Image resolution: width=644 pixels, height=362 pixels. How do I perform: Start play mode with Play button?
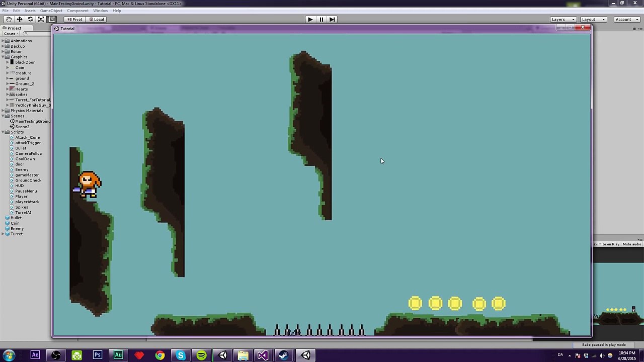[310, 19]
